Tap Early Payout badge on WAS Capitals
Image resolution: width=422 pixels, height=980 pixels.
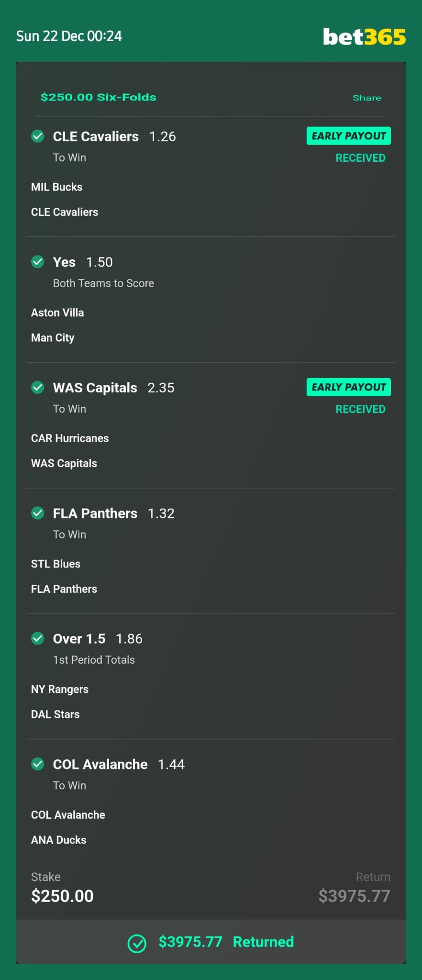click(x=349, y=387)
